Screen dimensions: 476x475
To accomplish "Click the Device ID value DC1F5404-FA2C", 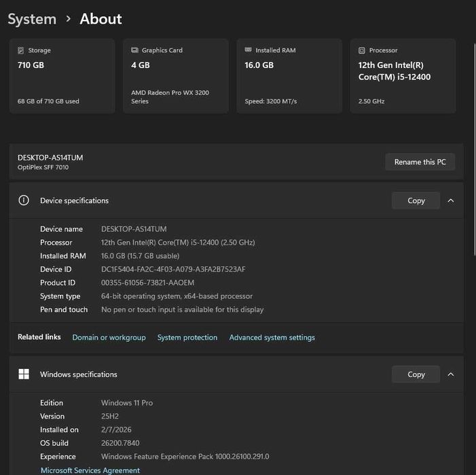I will pos(173,269).
